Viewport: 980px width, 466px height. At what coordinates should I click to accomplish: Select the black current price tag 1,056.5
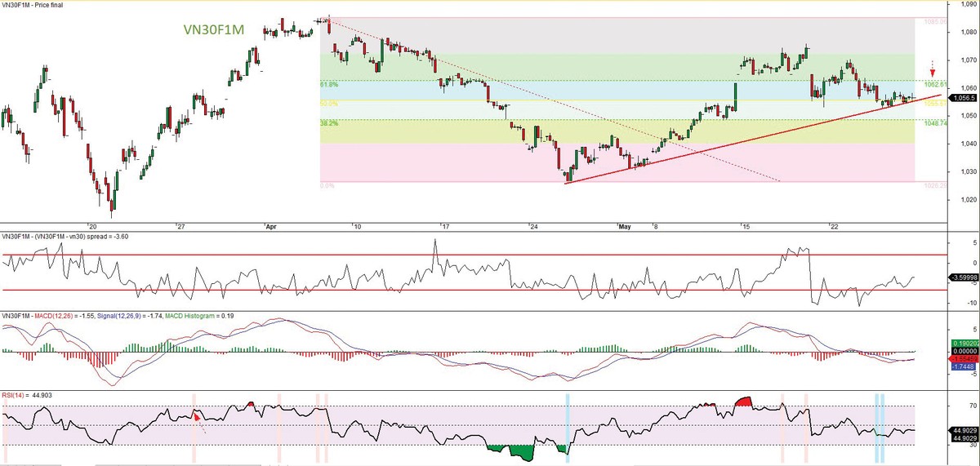[x=961, y=96]
